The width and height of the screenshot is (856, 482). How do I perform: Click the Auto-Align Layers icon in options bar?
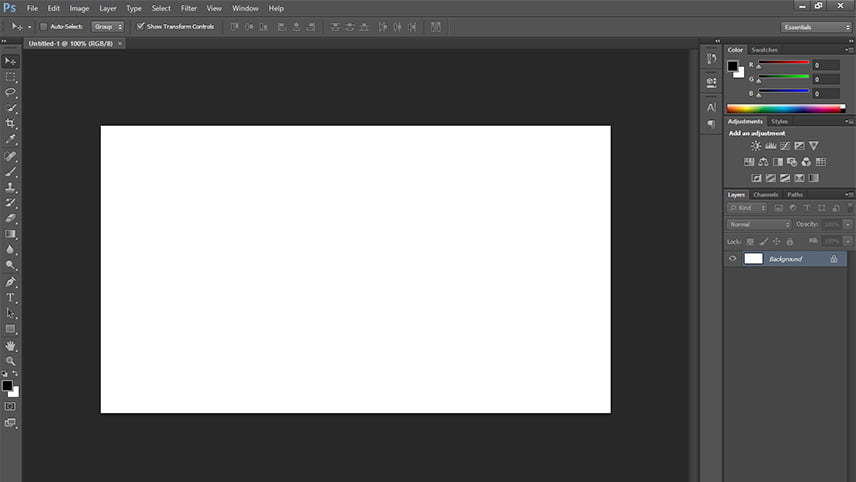click(x=436, y=27)
